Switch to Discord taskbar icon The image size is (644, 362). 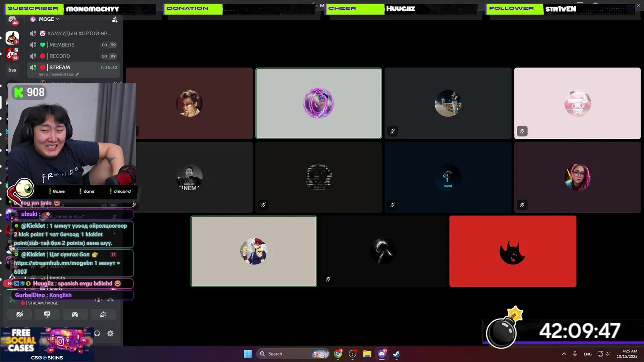(x=382, y=354)
